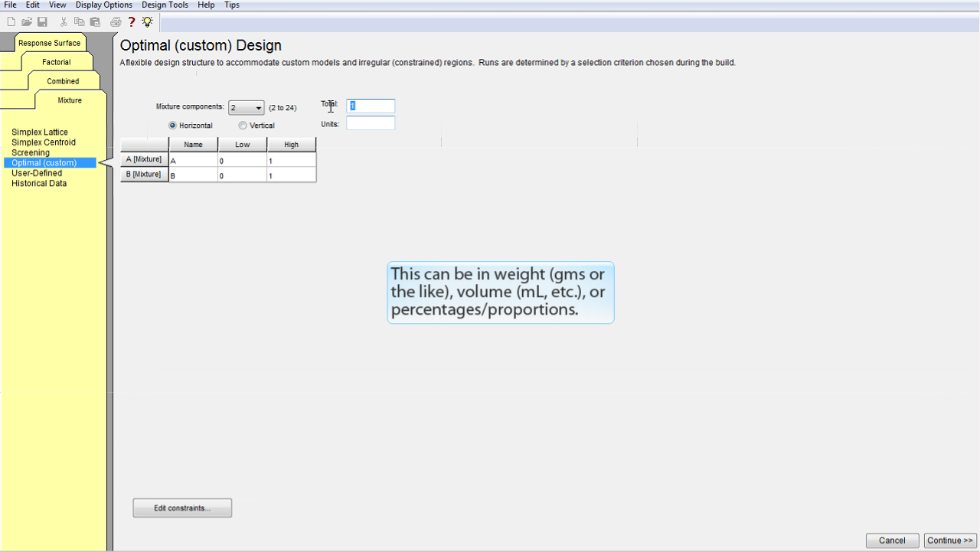Click the Copy icon in toolbar

click(x=80, y=22)
